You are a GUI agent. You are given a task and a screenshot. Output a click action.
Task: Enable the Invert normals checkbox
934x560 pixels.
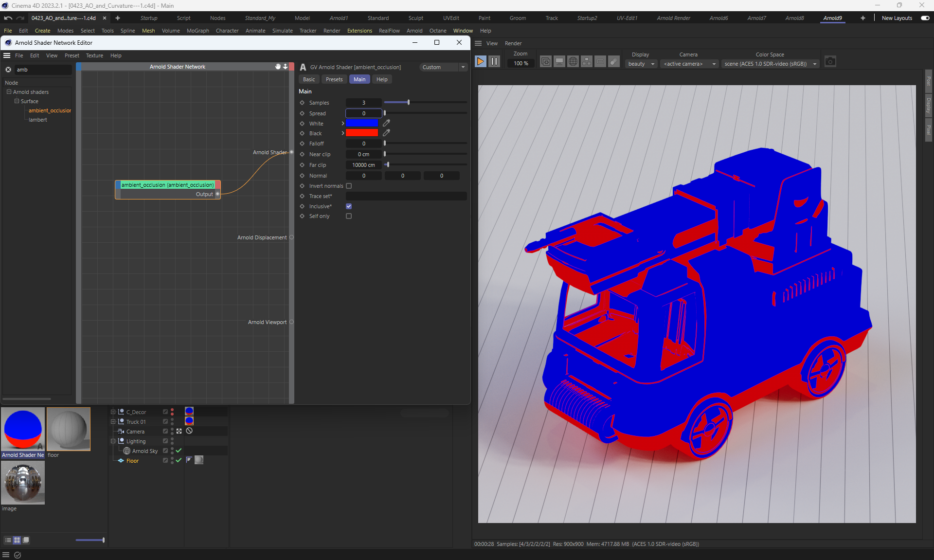[x=349, y=186]
